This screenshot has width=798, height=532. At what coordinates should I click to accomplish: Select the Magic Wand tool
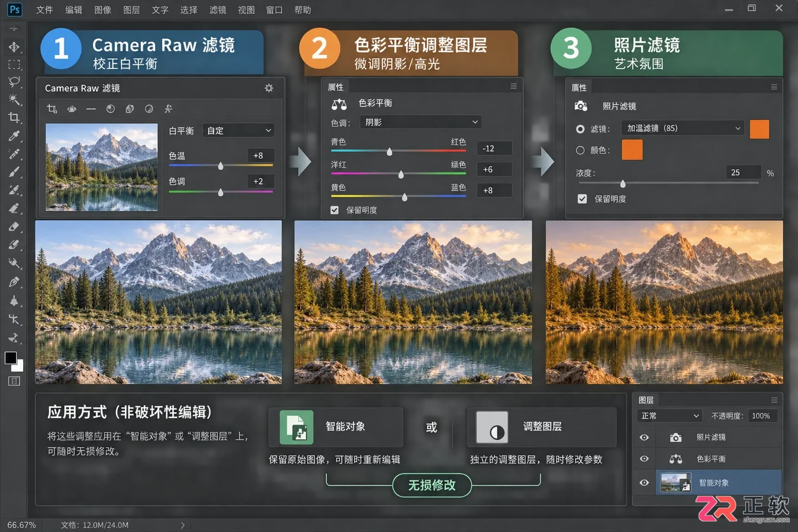tap(14, 100)
